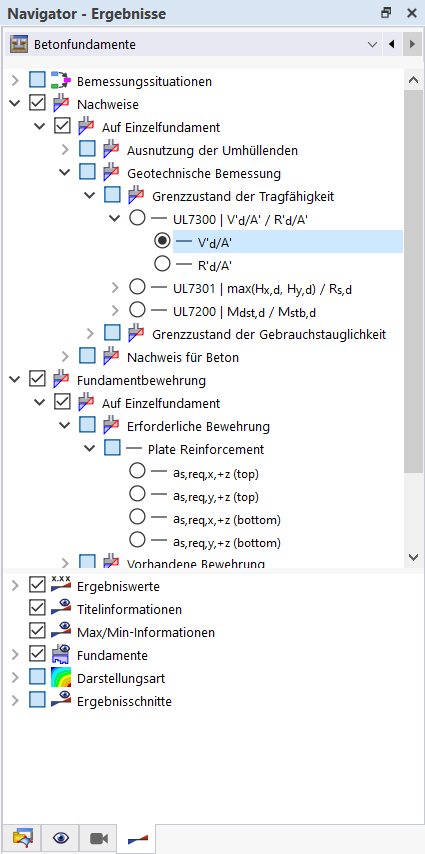Disable the Titelinformationen checkbox
The height and width of the screenshot is (854, 425).
(x=37, y=609)
